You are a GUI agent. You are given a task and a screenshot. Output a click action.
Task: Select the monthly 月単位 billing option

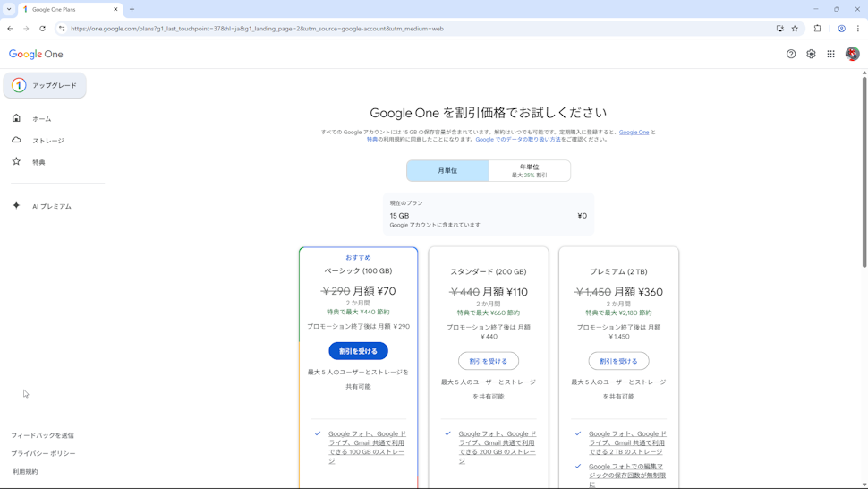click(x=447, y=170)
